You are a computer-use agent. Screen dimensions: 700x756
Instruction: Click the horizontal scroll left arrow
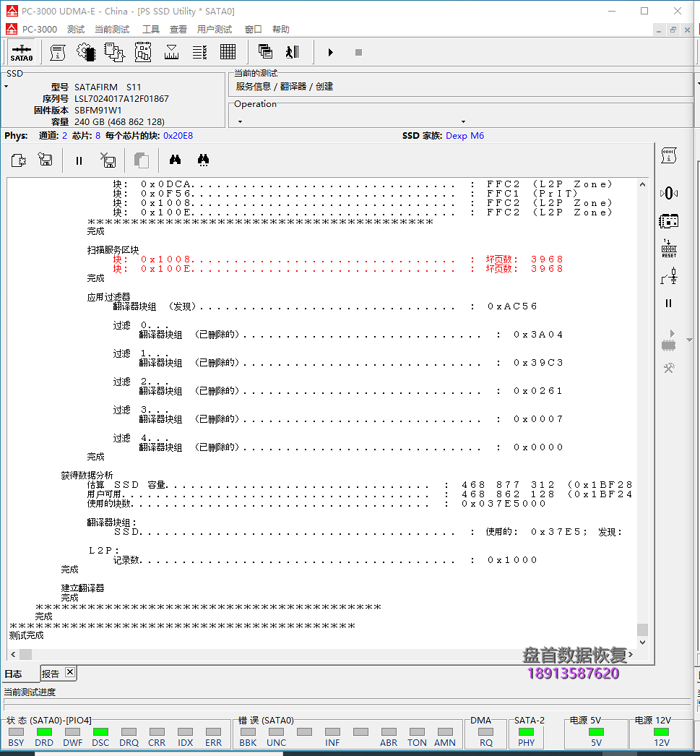click(x=13, y=654)
